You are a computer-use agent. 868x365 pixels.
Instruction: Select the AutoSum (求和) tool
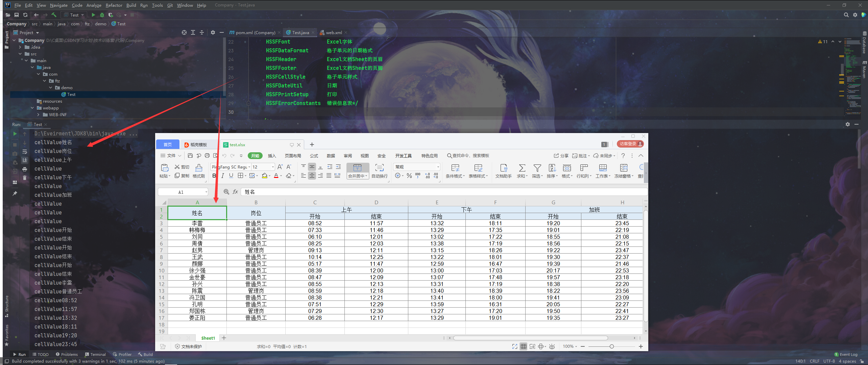point(522,171)
